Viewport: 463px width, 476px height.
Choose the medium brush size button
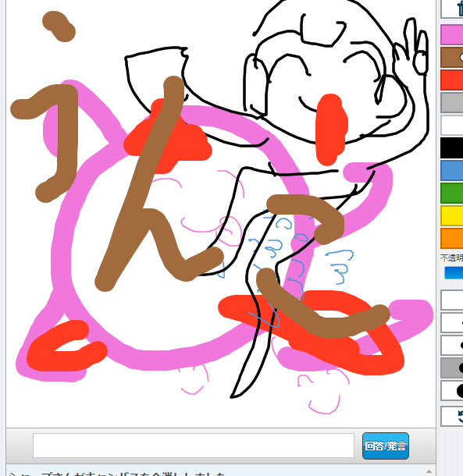pyautogui.click(x=452, y=345)
